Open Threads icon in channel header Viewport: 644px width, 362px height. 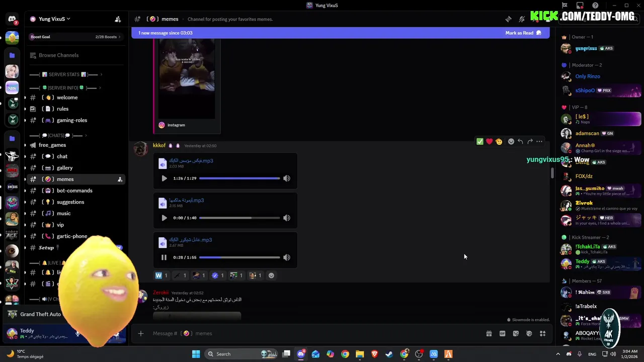509,19
